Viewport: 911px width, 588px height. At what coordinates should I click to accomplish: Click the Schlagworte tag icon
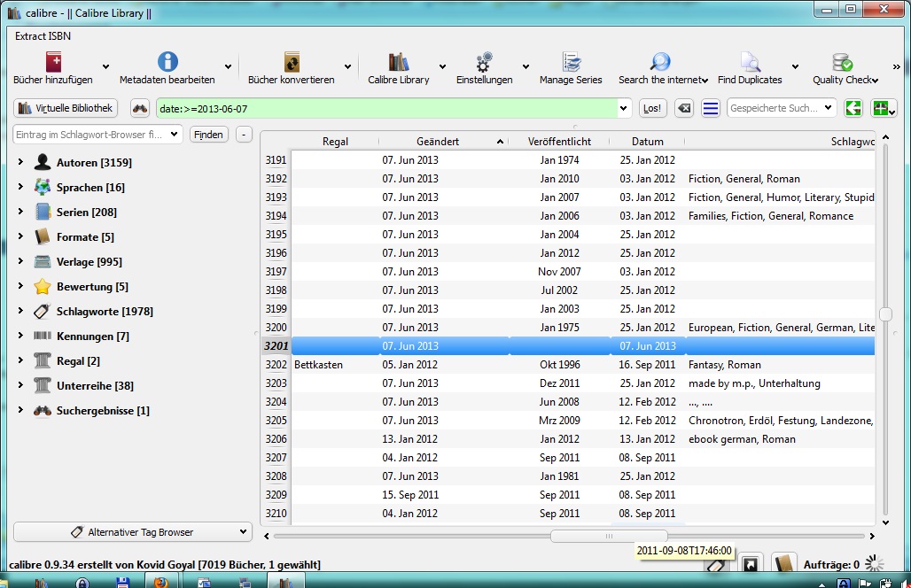coord(43,311)
